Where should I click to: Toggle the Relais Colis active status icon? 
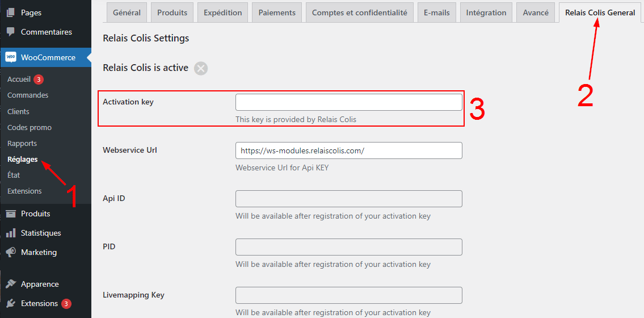[201, 68]
